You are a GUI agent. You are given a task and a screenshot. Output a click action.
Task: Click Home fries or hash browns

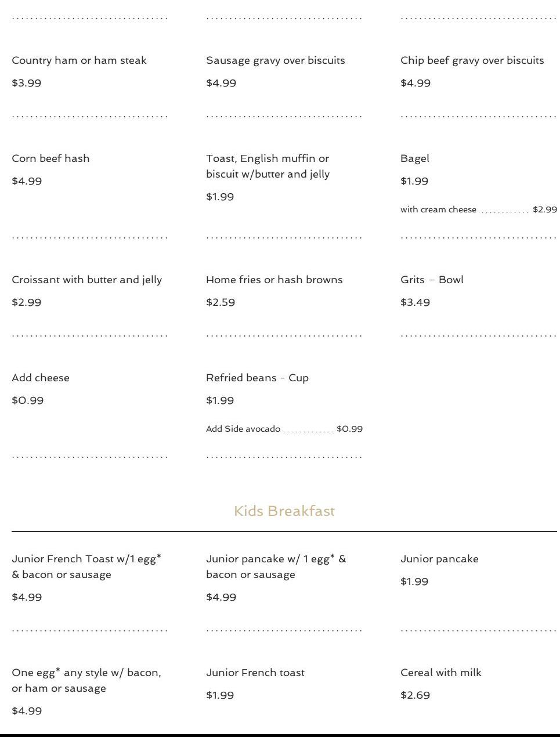click(274, 280)
